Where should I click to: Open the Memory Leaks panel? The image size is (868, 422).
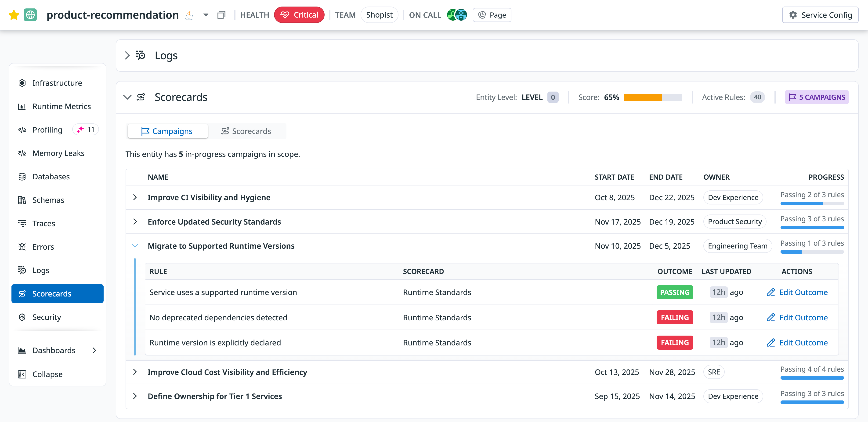58,153
